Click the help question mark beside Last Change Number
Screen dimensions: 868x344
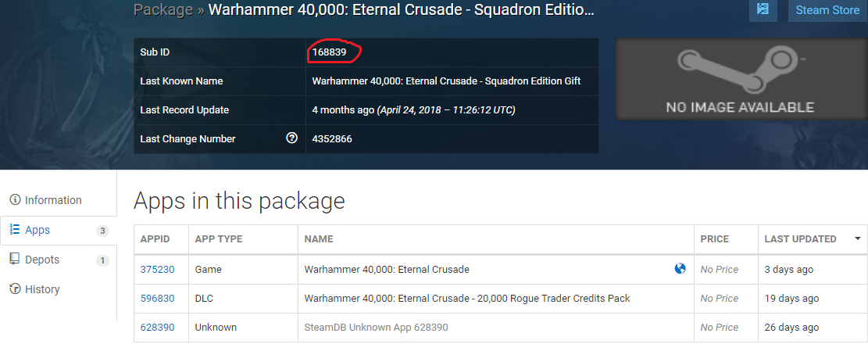tap(291, 138)
